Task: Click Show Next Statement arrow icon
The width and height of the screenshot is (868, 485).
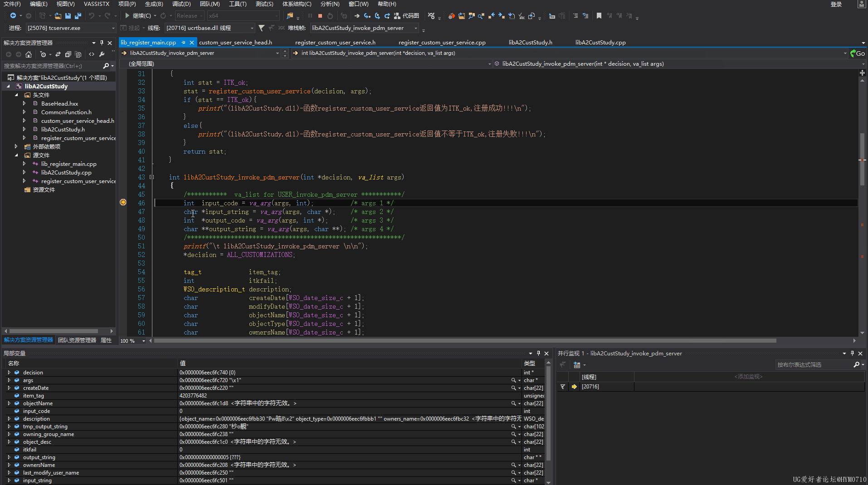Action: click(x=357, y=16)
